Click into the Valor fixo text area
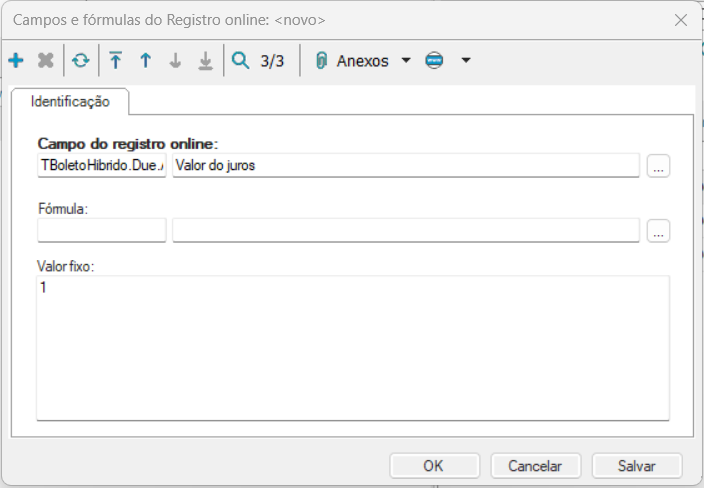The image size is (704, 488). 353,348
